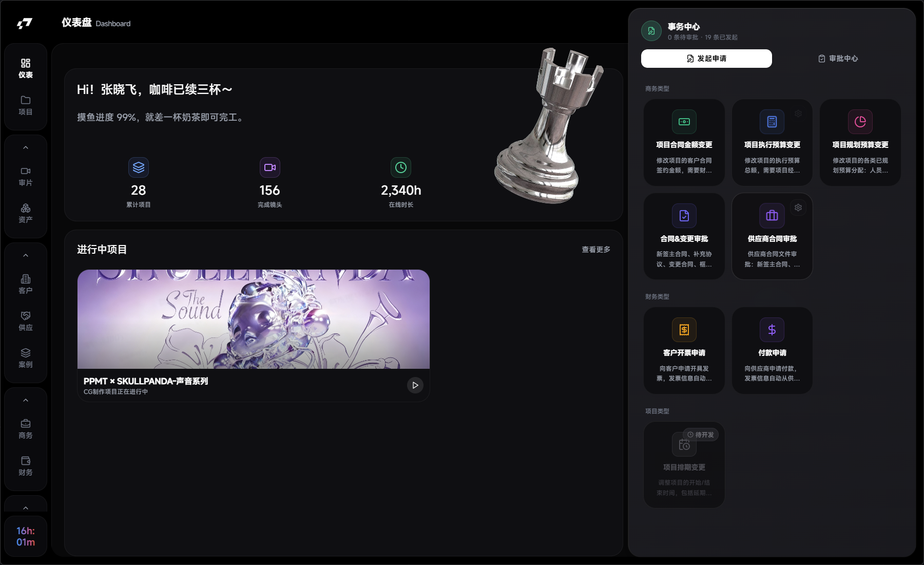Open the 案例 cases section
The height and width of the screenshot is (565, 924).
26,358
